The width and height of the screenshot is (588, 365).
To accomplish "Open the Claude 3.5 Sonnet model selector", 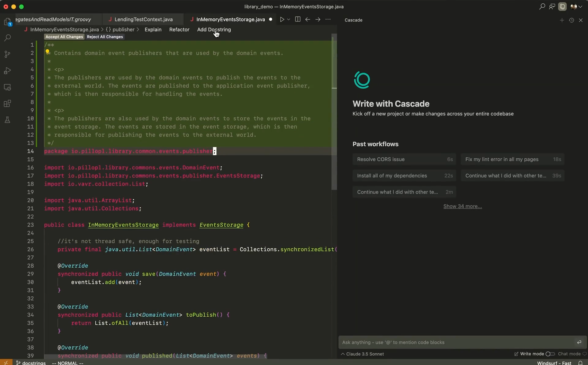I will [x=362, y=354].
